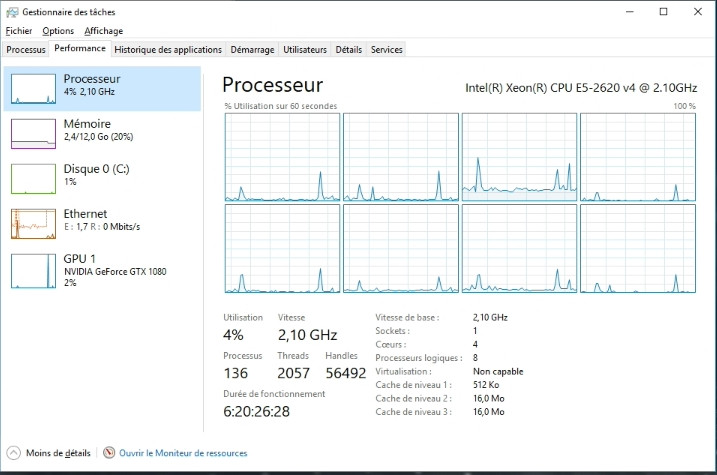Open the Options menu

coord(58,31)
